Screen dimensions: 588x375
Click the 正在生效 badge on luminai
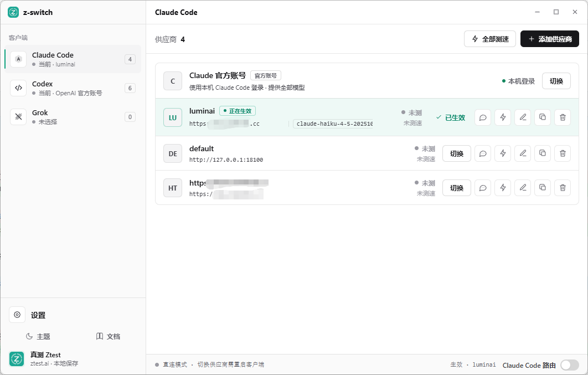[238, 111]
